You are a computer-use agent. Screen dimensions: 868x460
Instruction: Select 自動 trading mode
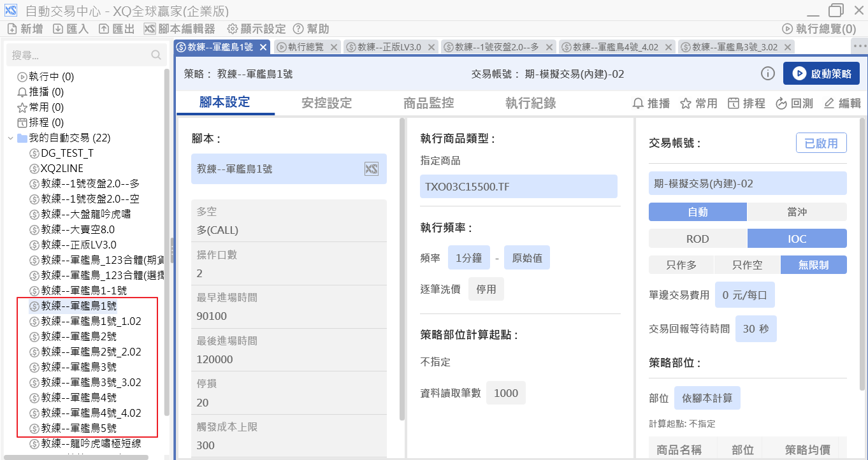pos(698,212)
